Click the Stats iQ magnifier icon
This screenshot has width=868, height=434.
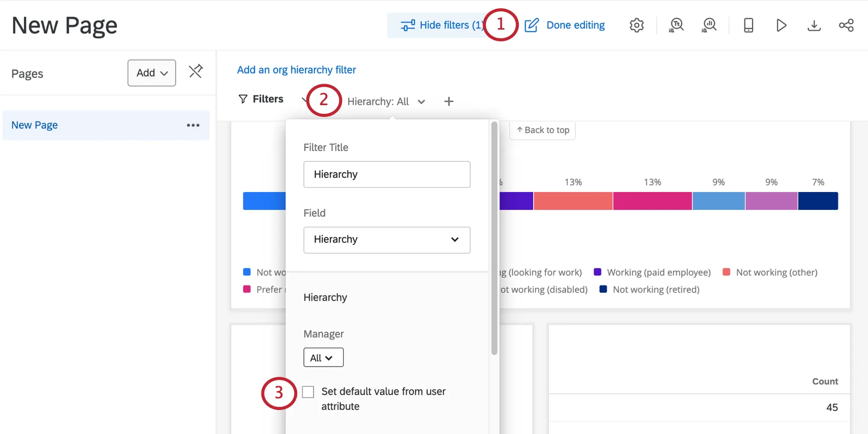[x=709, y=25]
